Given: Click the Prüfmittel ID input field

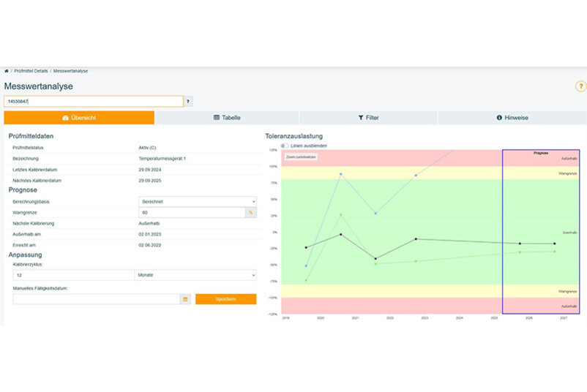Looking at the screenshot, I should click(93, 102).
